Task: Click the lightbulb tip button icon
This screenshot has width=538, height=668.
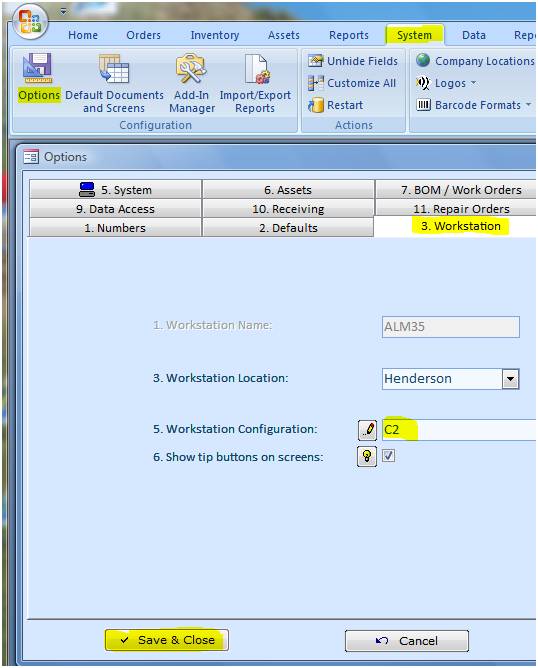Action: (367, 456)
